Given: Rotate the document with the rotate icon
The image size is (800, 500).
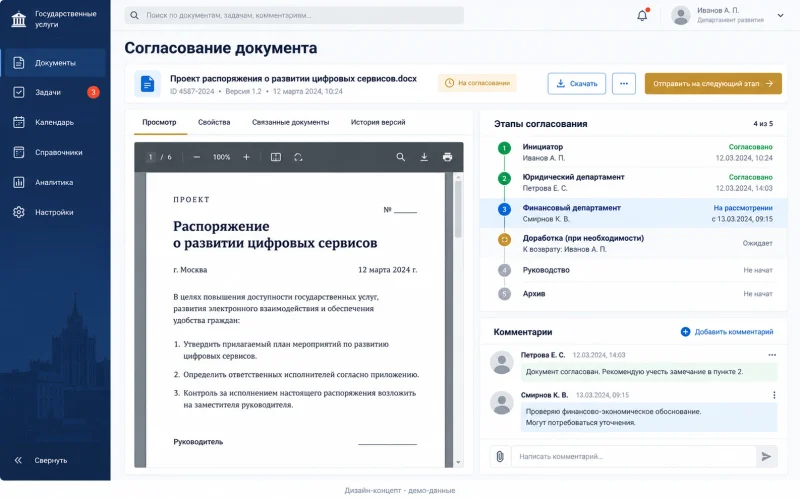Looking at the screenshot, I should [298, 157].
